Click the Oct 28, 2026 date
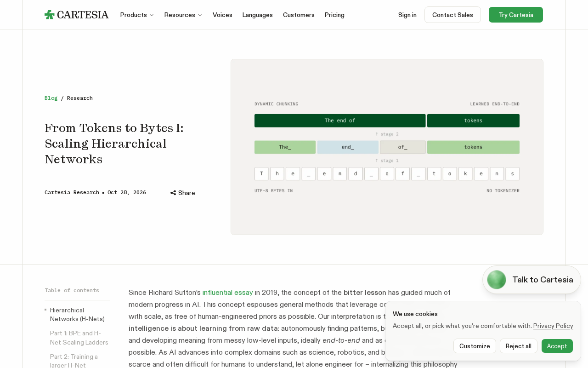Viewport: 588px width, 368px height. [127, 192]
